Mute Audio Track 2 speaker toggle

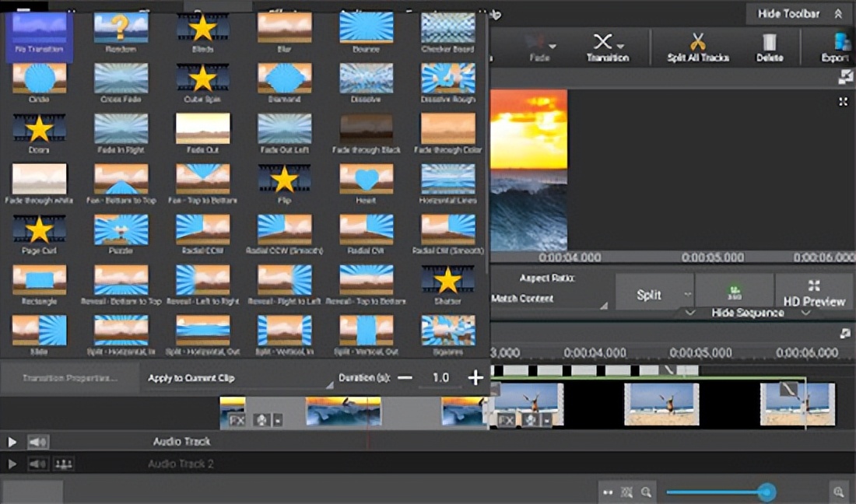click(x=37, y=464)
